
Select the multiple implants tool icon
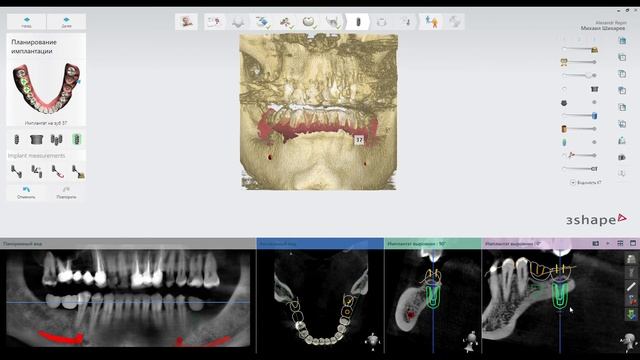[56, 140]
